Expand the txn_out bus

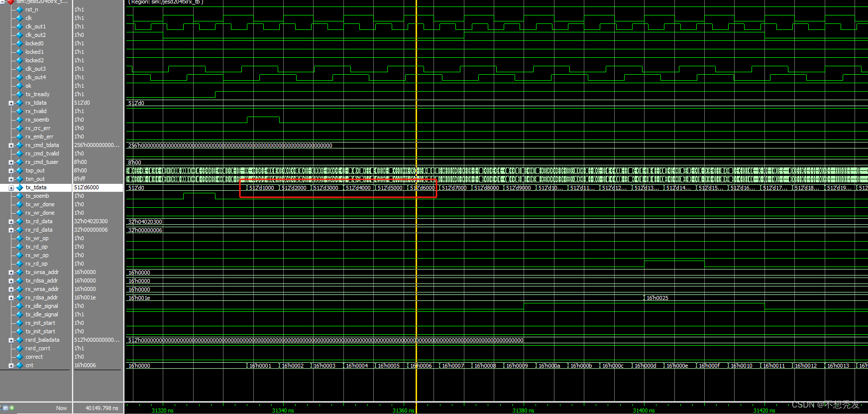(11, 179)
